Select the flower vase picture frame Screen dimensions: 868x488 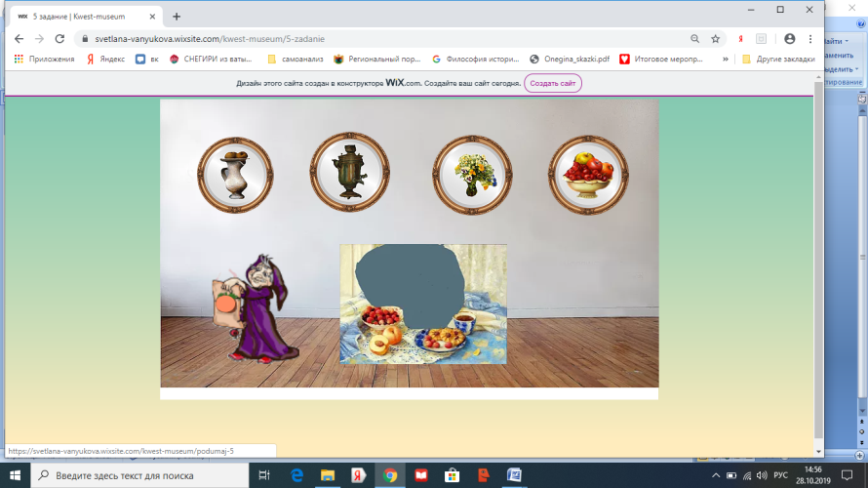pos(472,175)
